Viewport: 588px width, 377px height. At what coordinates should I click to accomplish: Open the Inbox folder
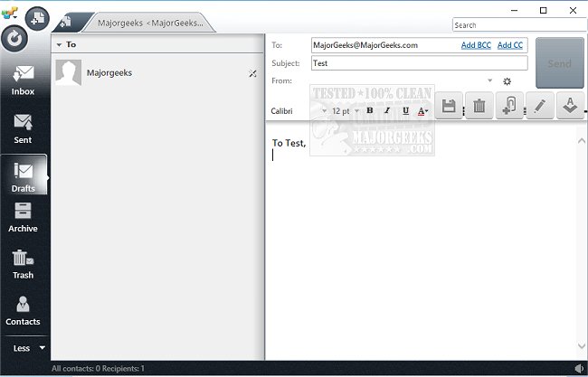click(x=23, y=80)
